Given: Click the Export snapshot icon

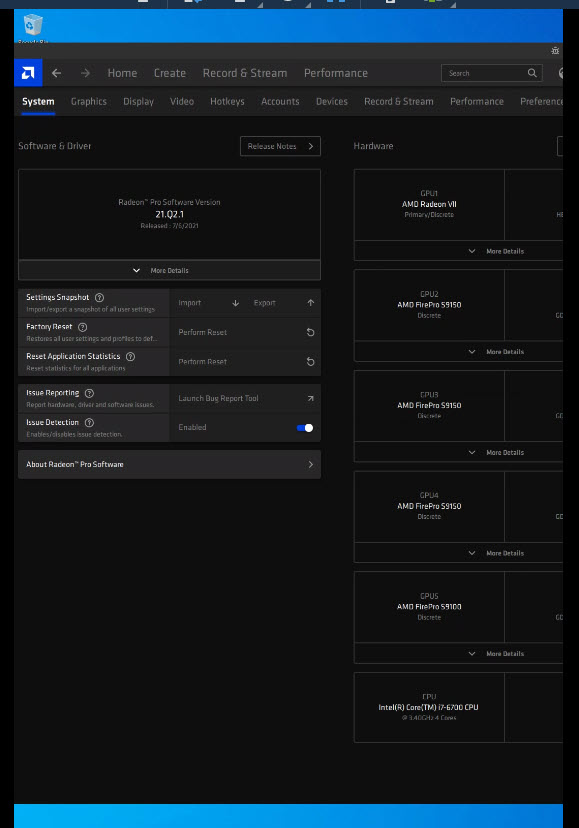Looking at the screenshot, I should coord(311,302).
